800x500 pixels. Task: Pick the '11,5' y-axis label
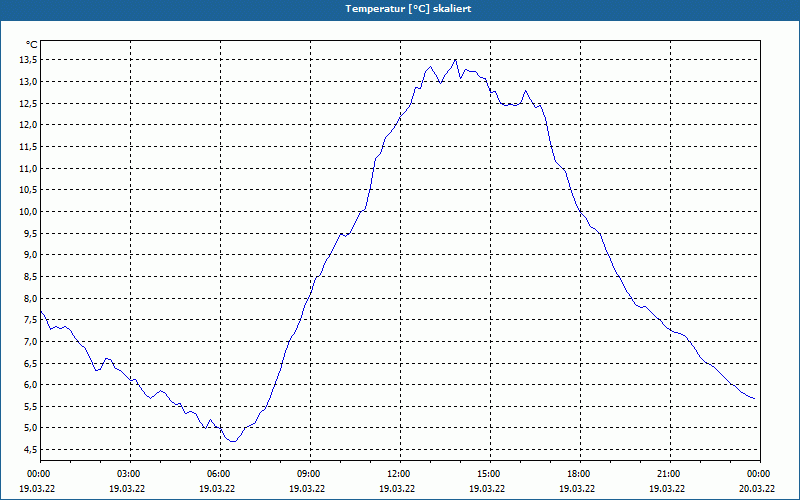click(x=29, y=147)
